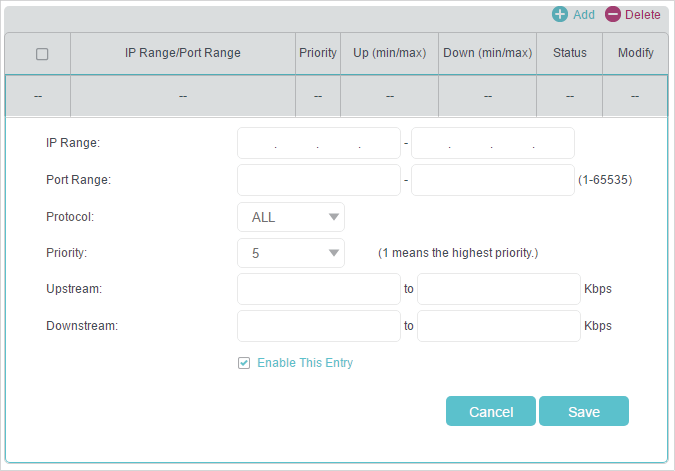Screen dimensions: 675x471
Task: Select the minimum Upstream Kbps field
Action: [x=319, y=289]
